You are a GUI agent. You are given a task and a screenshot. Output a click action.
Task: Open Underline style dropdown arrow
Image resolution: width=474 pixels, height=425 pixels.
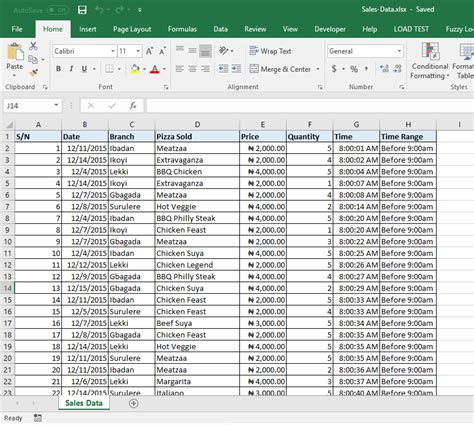coord(94,69)
